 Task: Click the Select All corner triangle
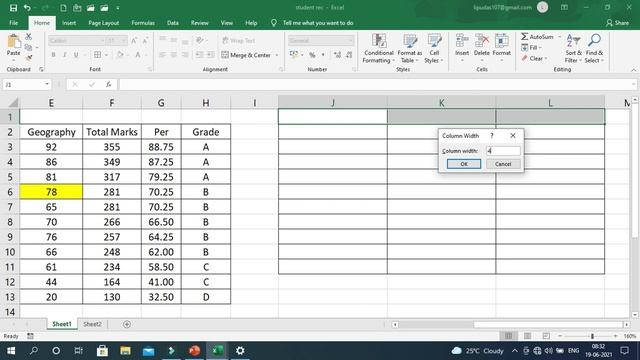[13, 102]
